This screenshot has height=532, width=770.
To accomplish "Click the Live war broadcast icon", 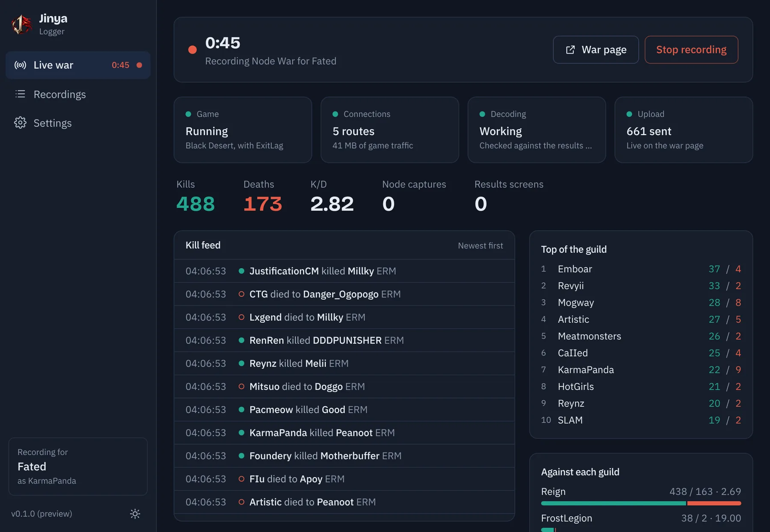I will click(x=20, y=65).
